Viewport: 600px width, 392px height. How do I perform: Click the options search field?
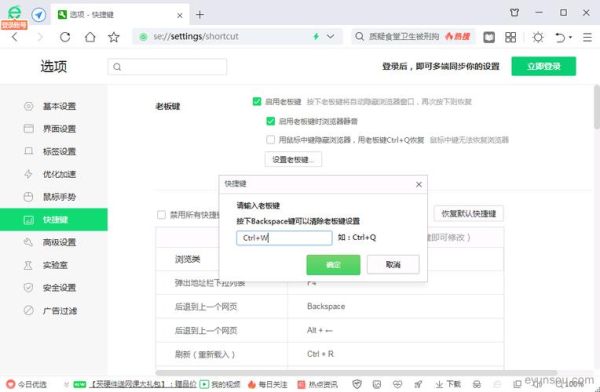tap(167, 67)
